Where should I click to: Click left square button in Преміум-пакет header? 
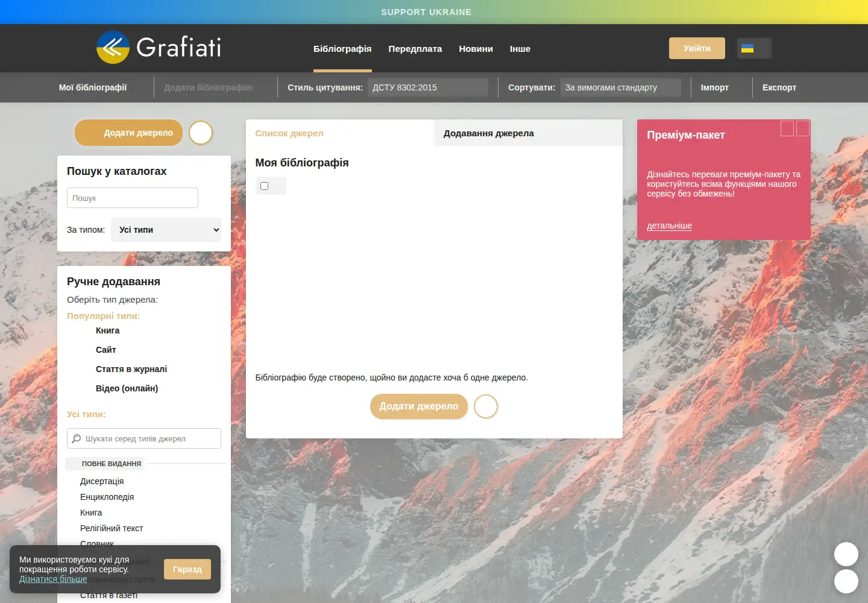(x=787, y=128)
